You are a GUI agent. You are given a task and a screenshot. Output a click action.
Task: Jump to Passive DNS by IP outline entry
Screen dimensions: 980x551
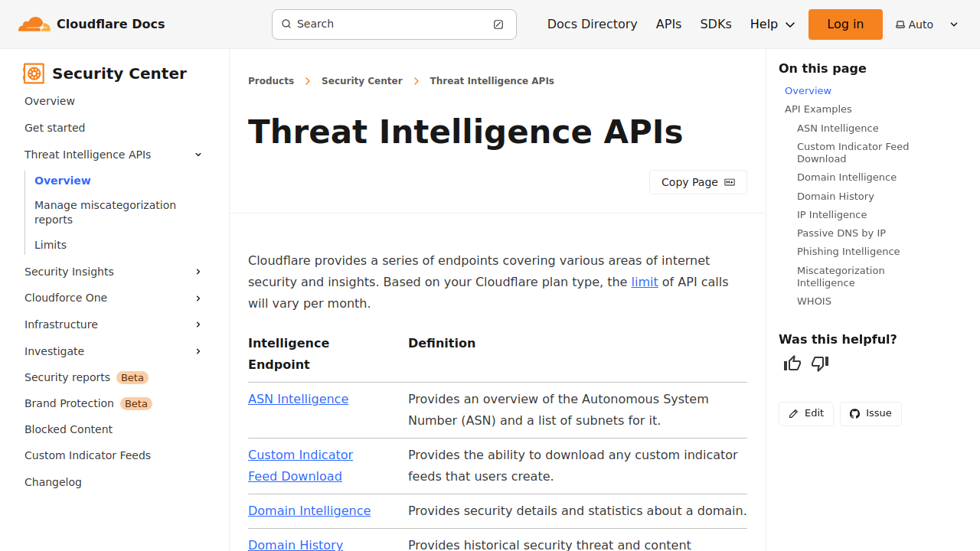point(841,233)
